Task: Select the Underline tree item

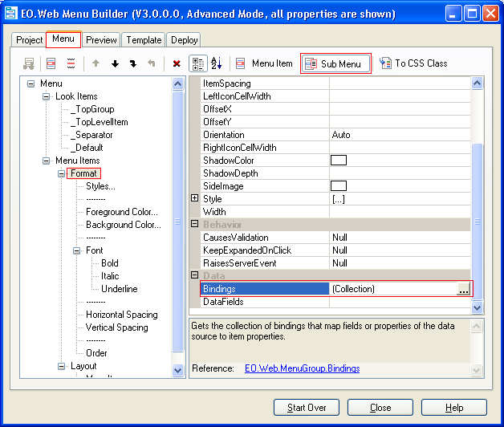Action: click(x=120, y=289)
